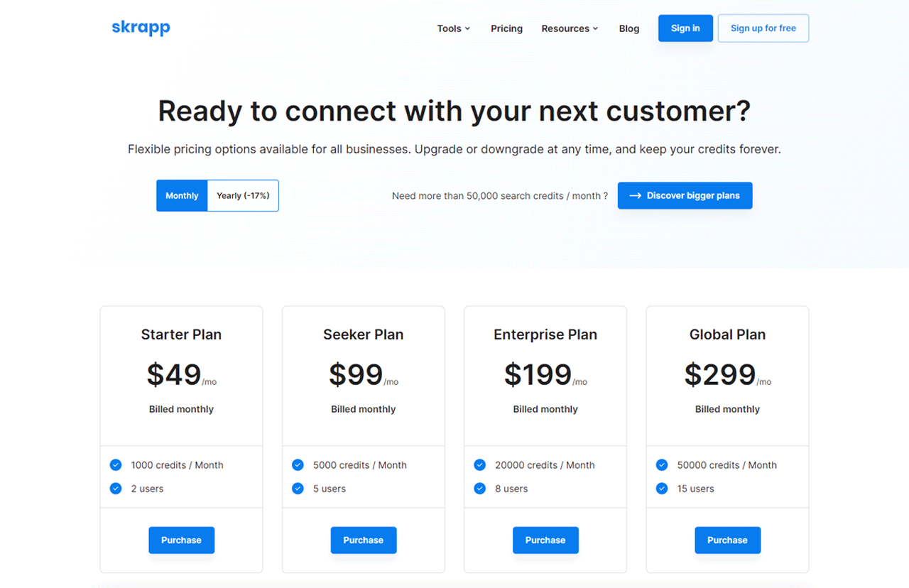Click checkmark beside 2 users in Starter Plan

tap(116, 489)
